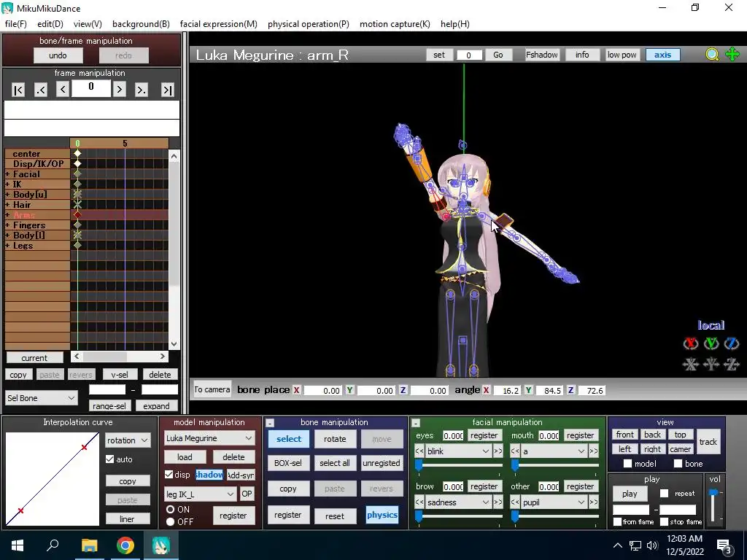Open the pupil other dropdown

click(554, 502)
